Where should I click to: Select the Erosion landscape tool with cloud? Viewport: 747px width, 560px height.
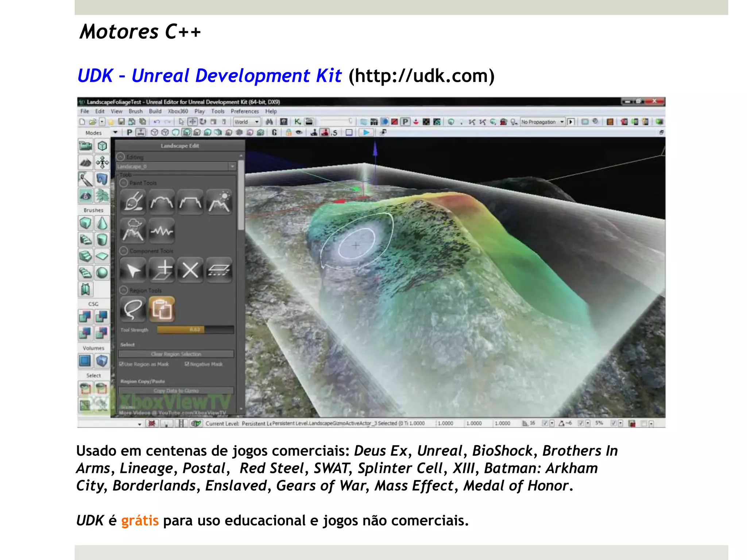pos(133,230)
